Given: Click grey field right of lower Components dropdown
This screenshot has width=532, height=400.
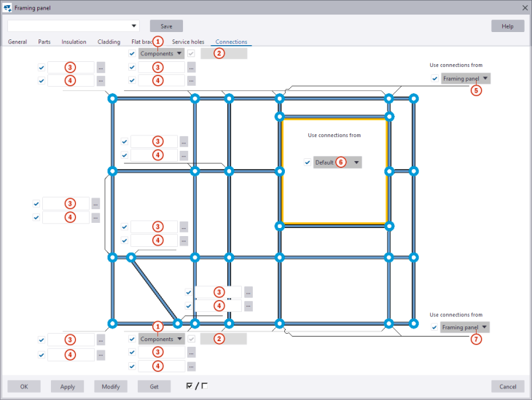Looking at the screenshot, I should (223, 339).
